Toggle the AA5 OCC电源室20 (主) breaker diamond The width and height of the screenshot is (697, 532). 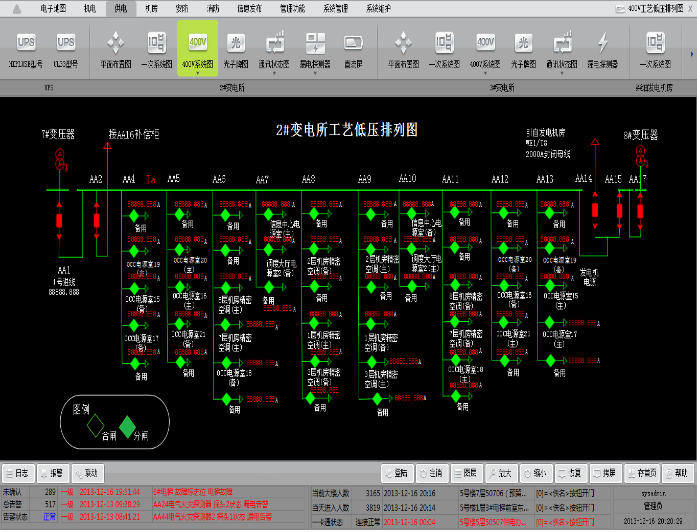pyautogui.click(x=180, y=249)
